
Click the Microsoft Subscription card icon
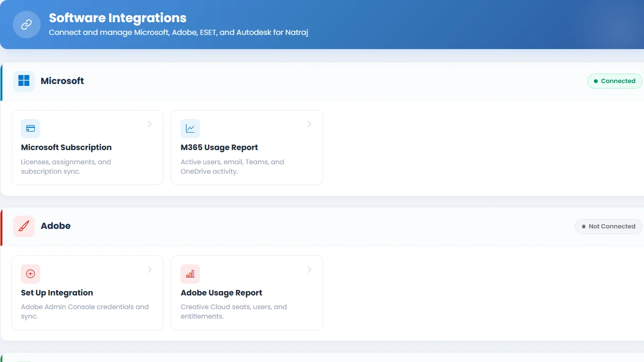coord(30,128)
